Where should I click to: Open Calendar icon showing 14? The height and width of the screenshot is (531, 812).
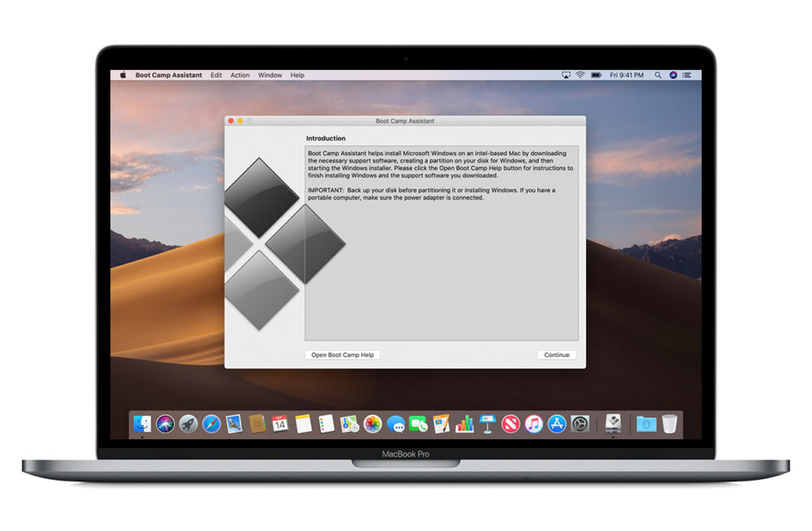280,424
